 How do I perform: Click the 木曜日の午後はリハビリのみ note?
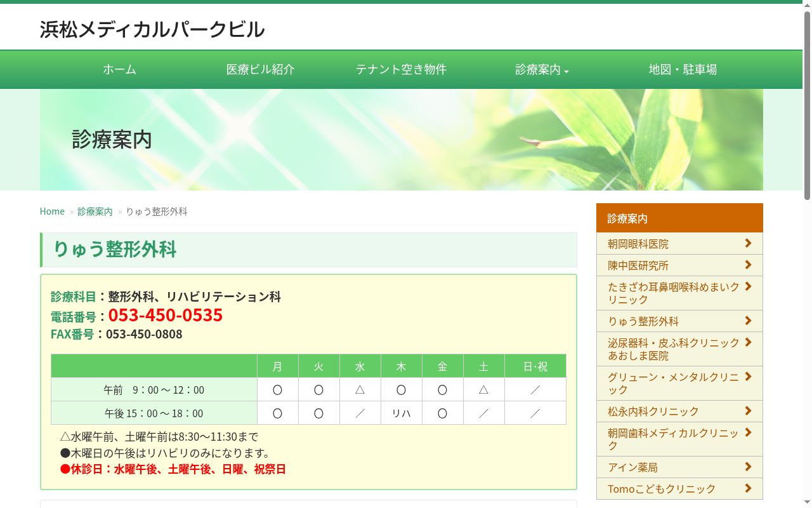point(166,453)
